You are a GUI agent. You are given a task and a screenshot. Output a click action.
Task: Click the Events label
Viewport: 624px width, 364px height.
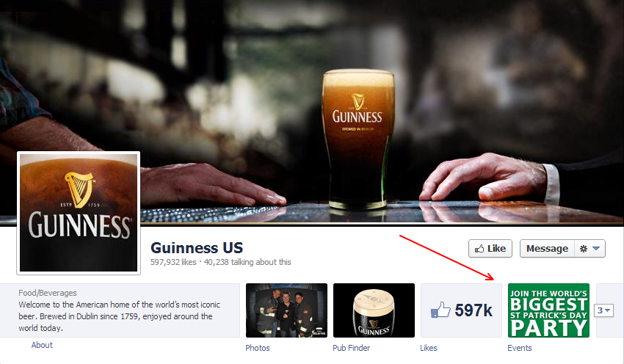coord(519,348)
